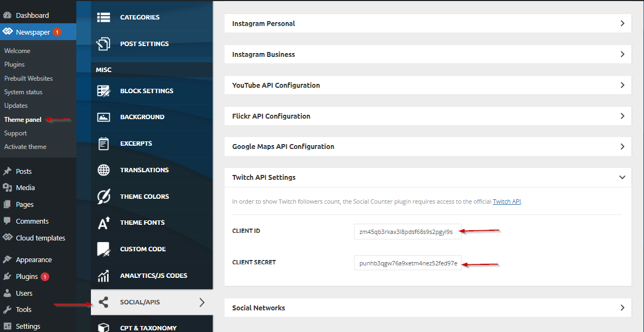Click the CLIENT ID label
Viewport: 644px width, 332px height.
click(x=246, y=231)
